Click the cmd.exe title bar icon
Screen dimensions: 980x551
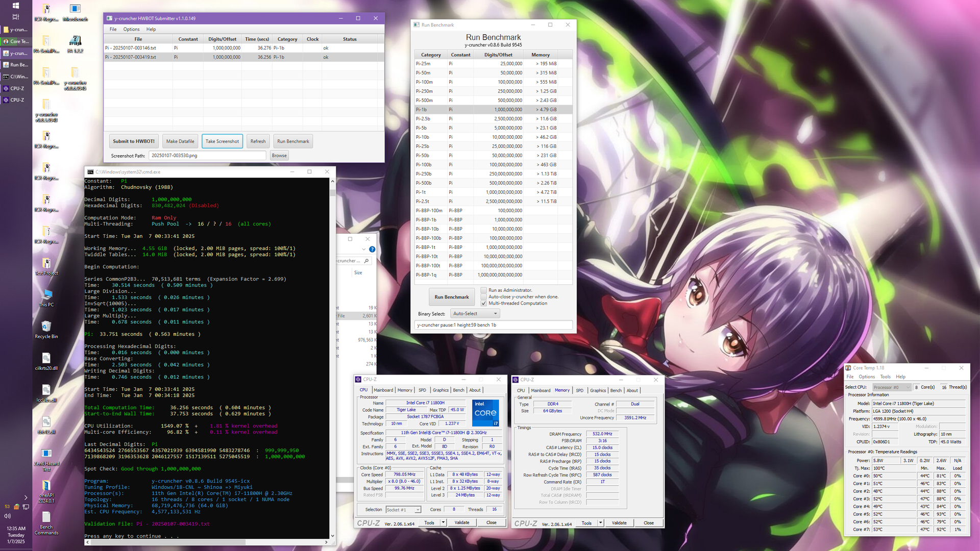pyautogui.click(x=90, y=172)
